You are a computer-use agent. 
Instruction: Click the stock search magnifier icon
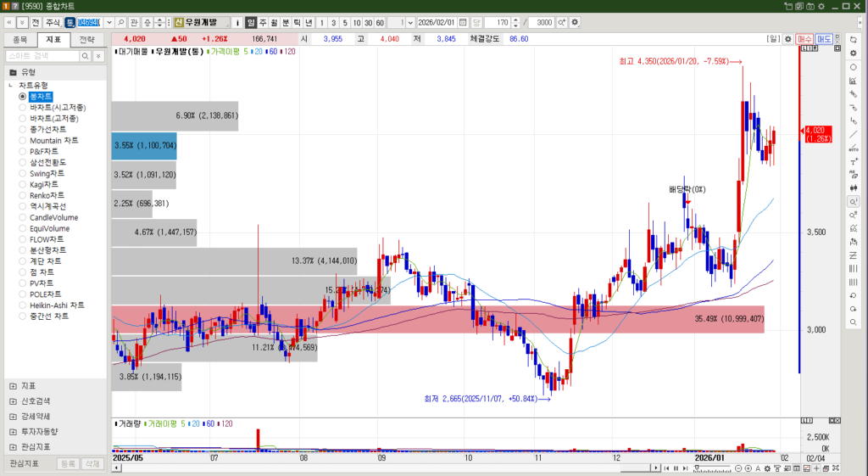click(x=121, y=22)
